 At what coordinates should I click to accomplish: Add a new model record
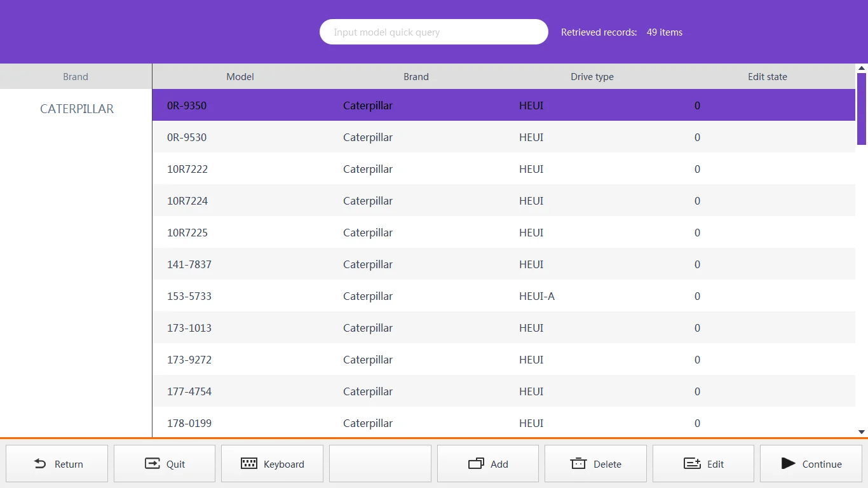(x=488, y=464)
